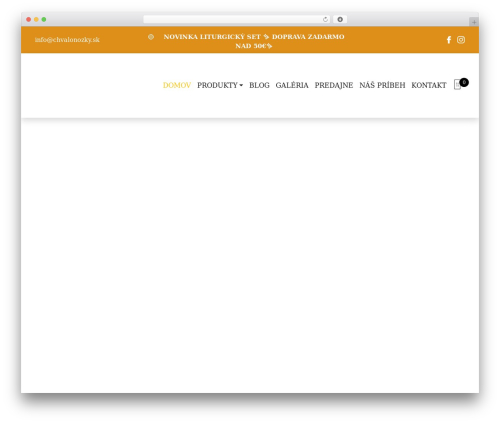Image resolution: width=500 pixels, height=423 pixels.
Task: Click the info@chvalonozky.sk email link
Action: click(67, 40)
